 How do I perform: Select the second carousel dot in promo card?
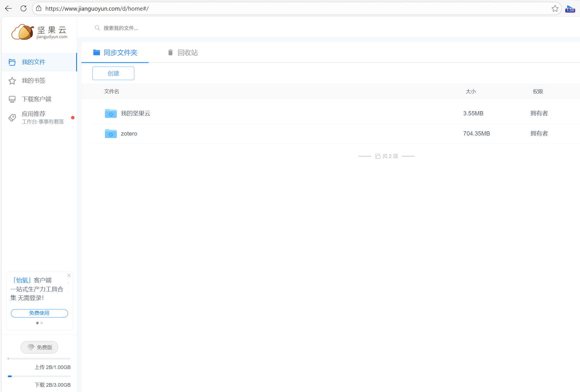coord(42,323)
